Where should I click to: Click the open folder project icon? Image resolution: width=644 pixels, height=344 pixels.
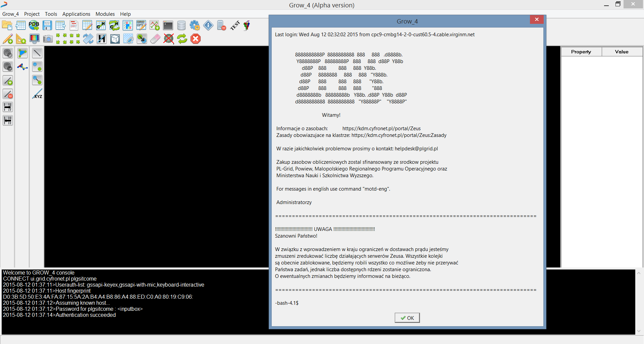tap(7, 26)
